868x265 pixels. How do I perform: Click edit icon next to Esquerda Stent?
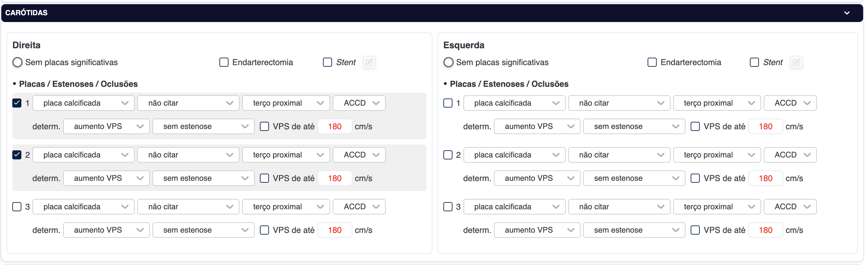click(796, 63)
